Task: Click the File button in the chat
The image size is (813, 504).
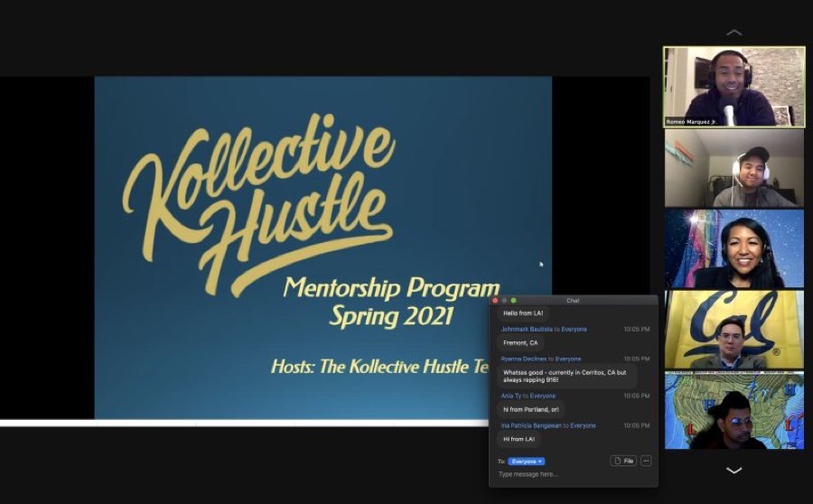Action: 623,461
